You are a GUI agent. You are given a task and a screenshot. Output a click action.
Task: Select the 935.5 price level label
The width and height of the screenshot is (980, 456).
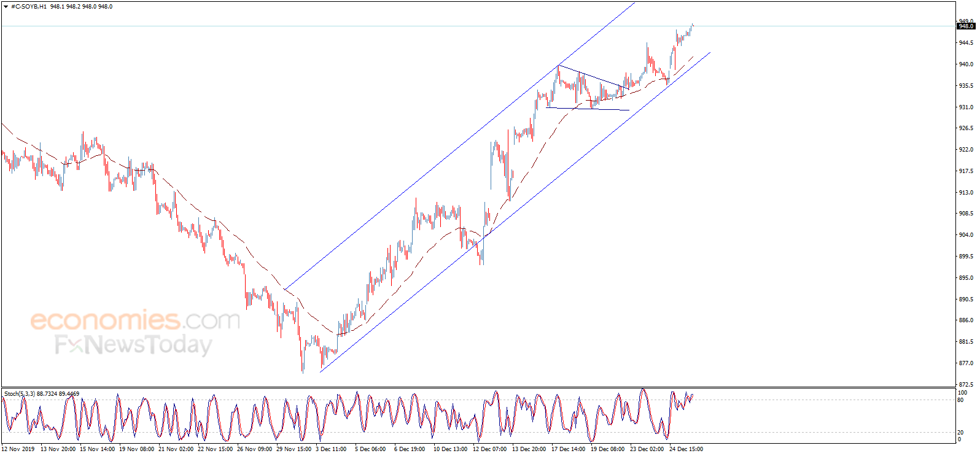point(966,86)
